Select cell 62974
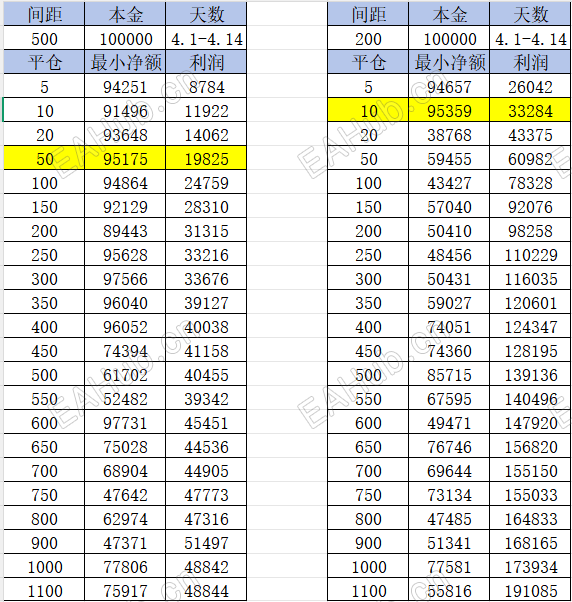Viewport: 572px width, 602px height. (x=125, y=518)
